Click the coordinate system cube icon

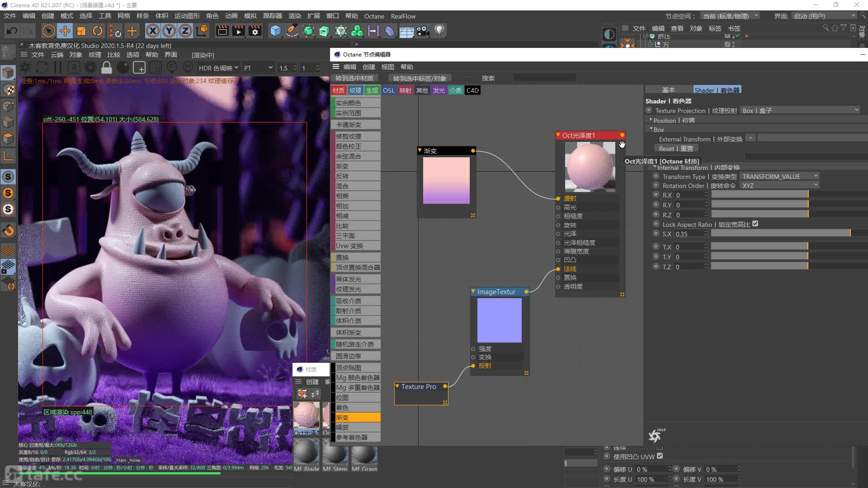tap(203, 31)
